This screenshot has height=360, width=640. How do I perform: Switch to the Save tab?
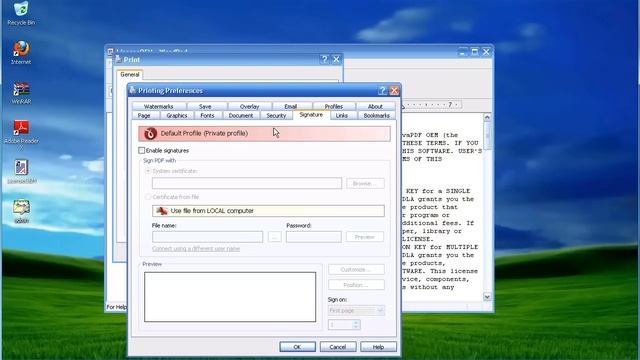[x=205, y=106]
